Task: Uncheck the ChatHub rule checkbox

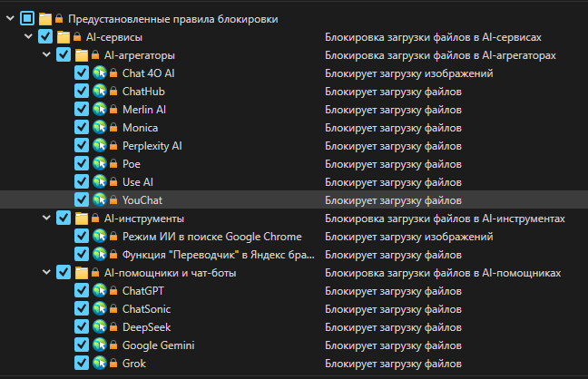Action: [82, 92]
